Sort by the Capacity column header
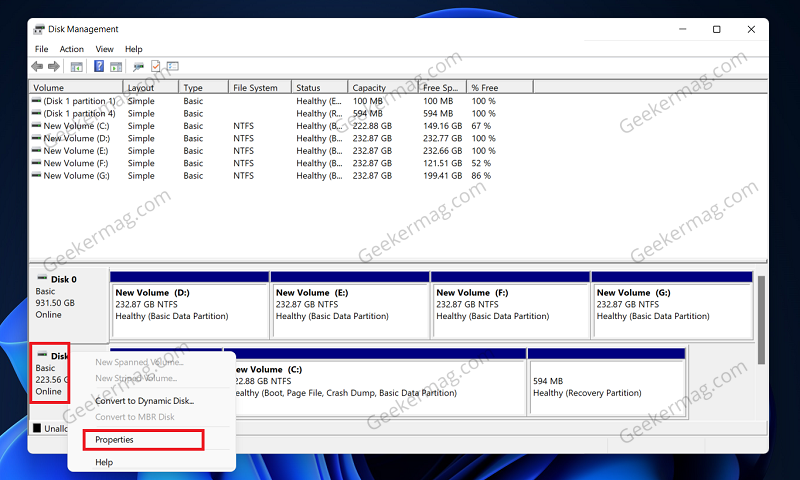 [x=383, y=87]
